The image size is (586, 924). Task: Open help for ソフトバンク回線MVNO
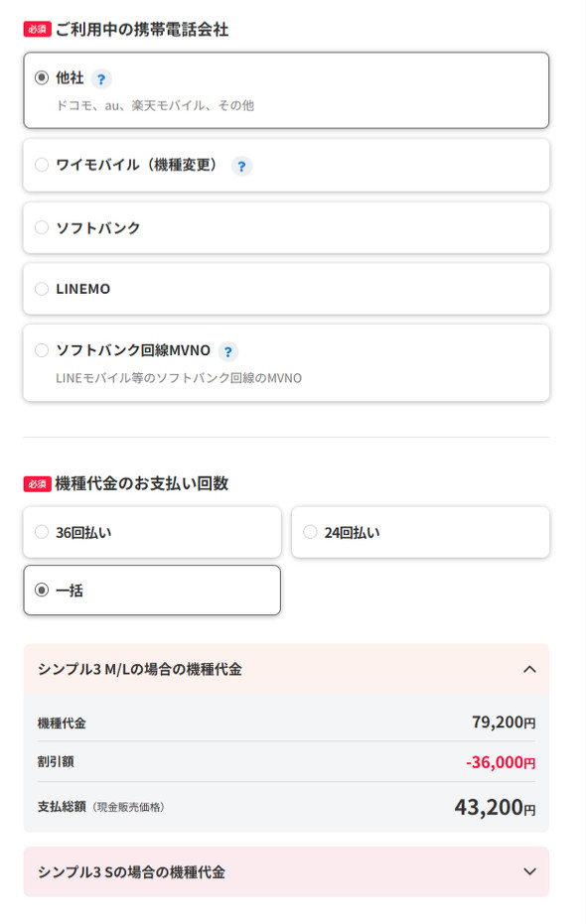228,350
